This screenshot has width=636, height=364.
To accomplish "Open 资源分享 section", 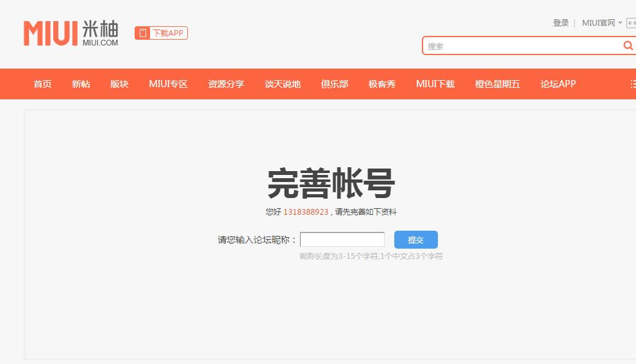I will 226,84.
